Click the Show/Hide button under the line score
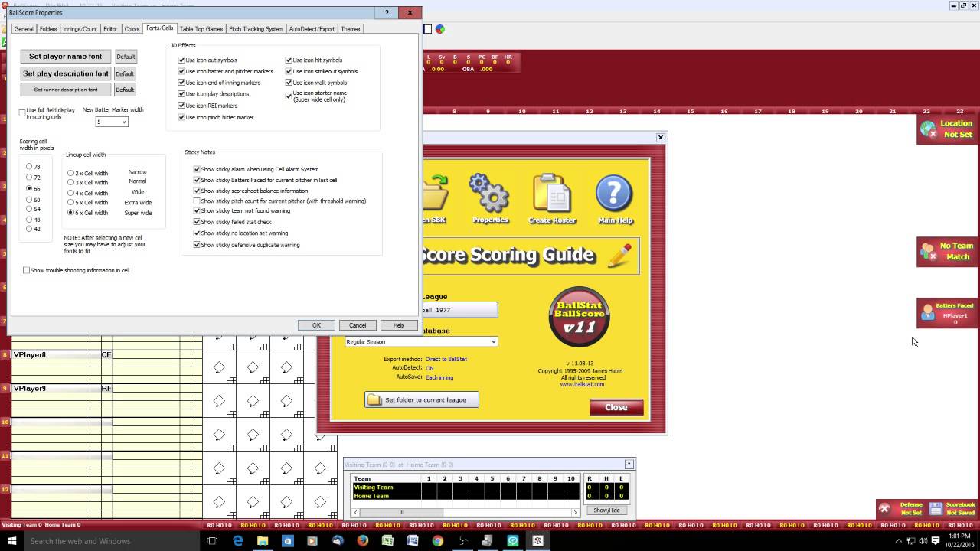 tap(606, 510)
